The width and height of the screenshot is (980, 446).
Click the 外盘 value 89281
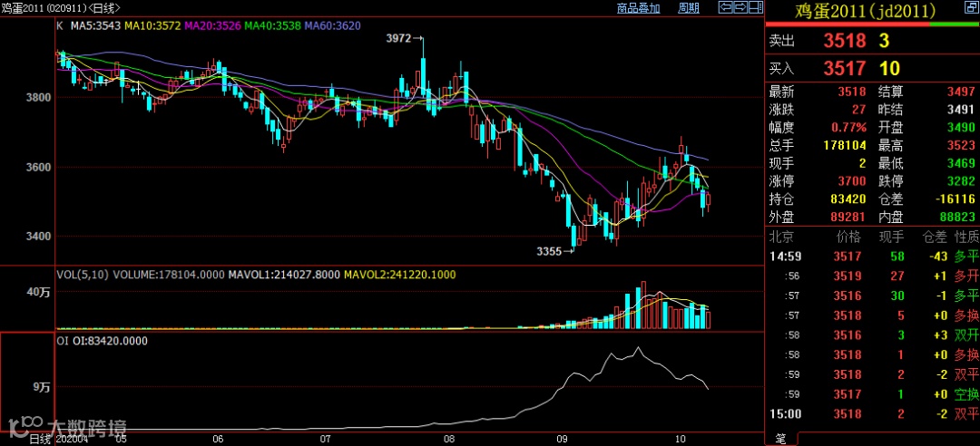point(849,217)
